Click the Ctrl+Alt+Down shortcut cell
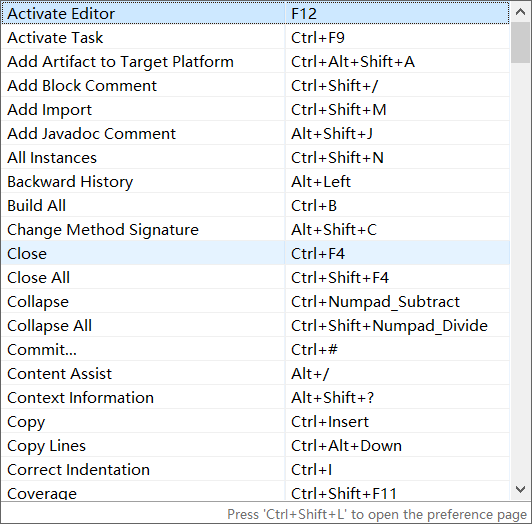 click(397, 446)
